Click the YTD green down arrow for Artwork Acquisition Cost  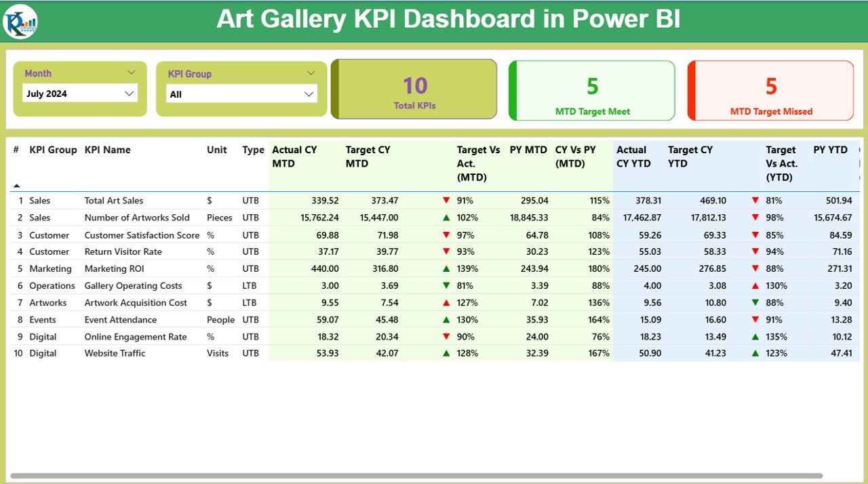tap(755, 302)
